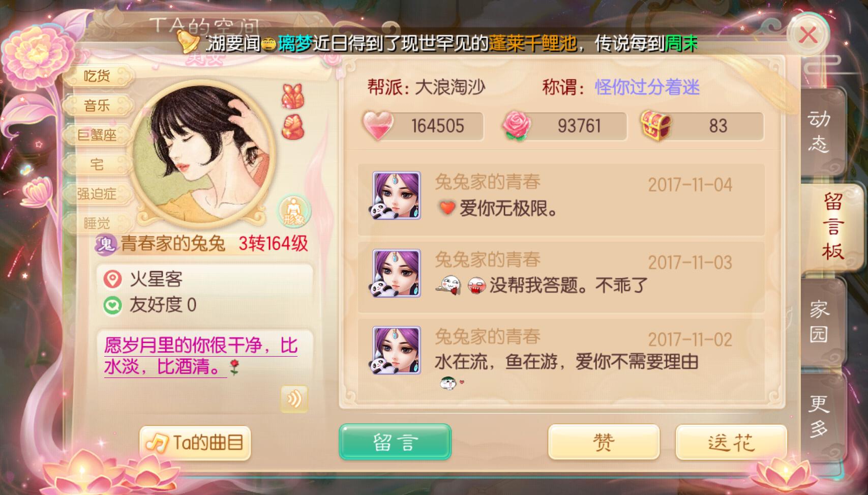Click the 赞 like button
Image resolution: width=868 pixels, height=495 pixels.
[x=604, y=442]
